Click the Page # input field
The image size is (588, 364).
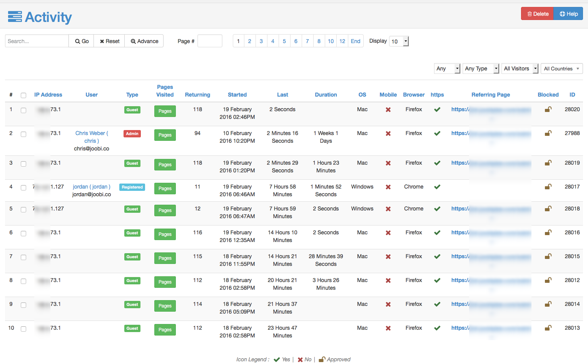point(210,41)
